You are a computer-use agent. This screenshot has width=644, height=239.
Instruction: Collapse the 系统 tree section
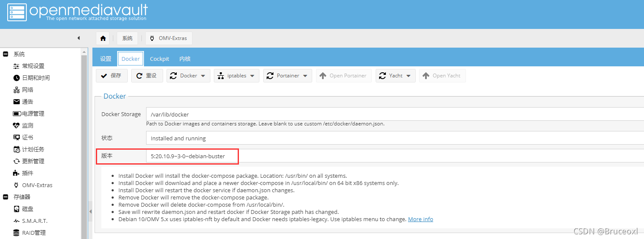6,54
